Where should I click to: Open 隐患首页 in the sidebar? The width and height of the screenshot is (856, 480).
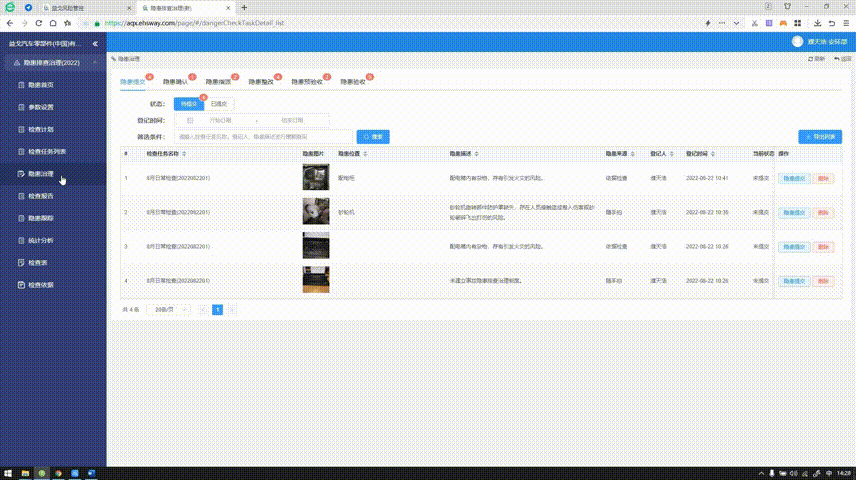[41, 86]
